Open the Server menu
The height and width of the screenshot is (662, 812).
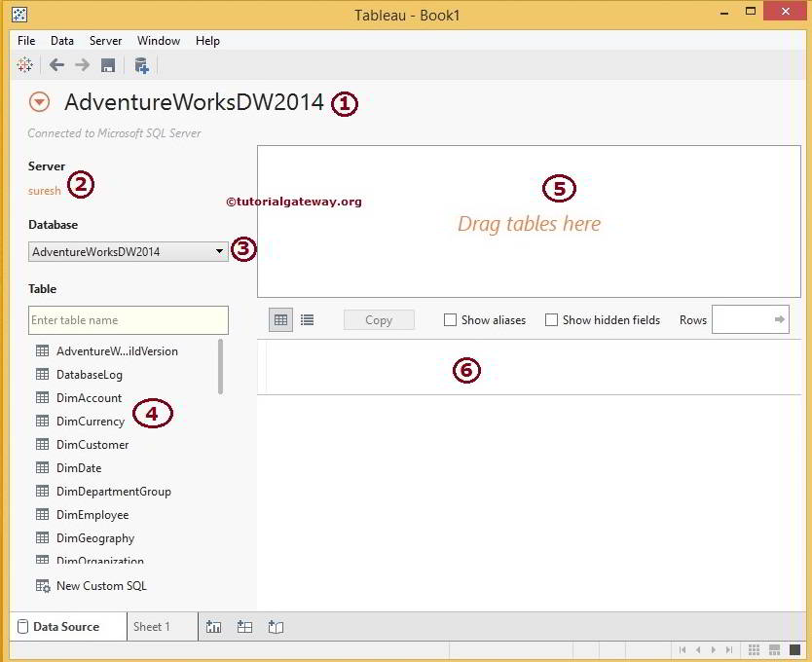[106, 41]
